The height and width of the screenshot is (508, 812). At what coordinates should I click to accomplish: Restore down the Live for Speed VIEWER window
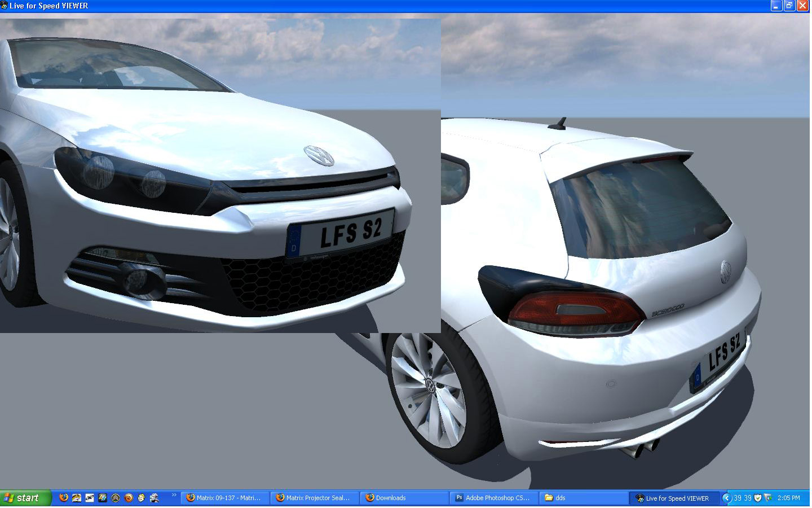click(789, 6)
